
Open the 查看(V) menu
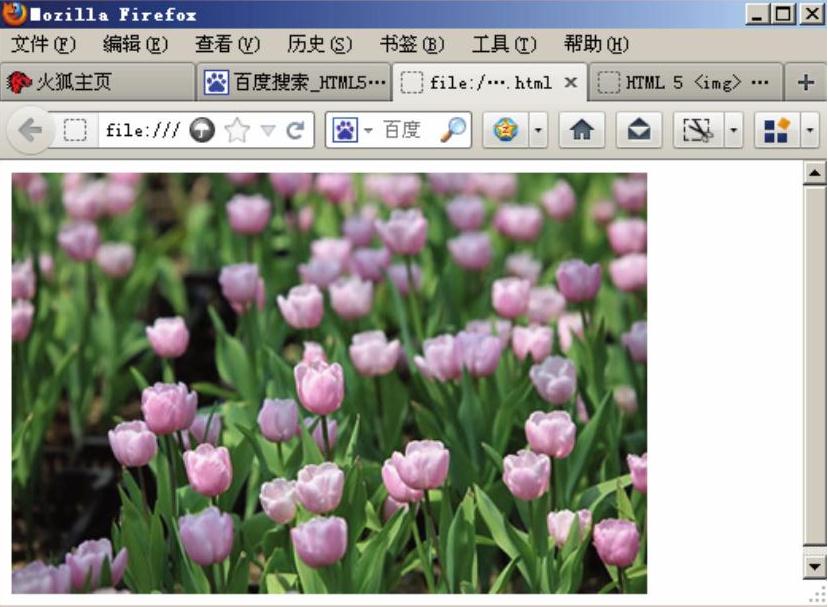point(228,44)
